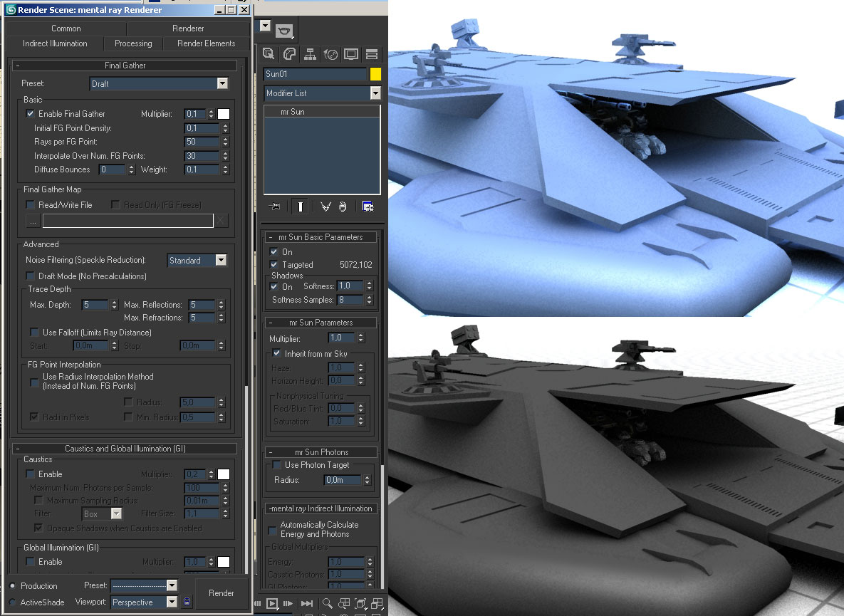Switch to the Indirect Illumination tab

pos(55,43)
